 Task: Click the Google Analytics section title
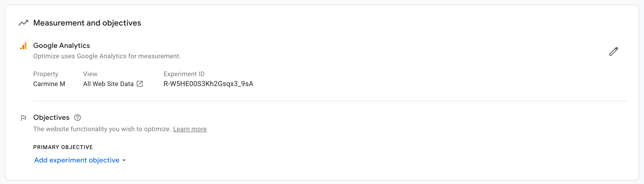tap(61, 46)
